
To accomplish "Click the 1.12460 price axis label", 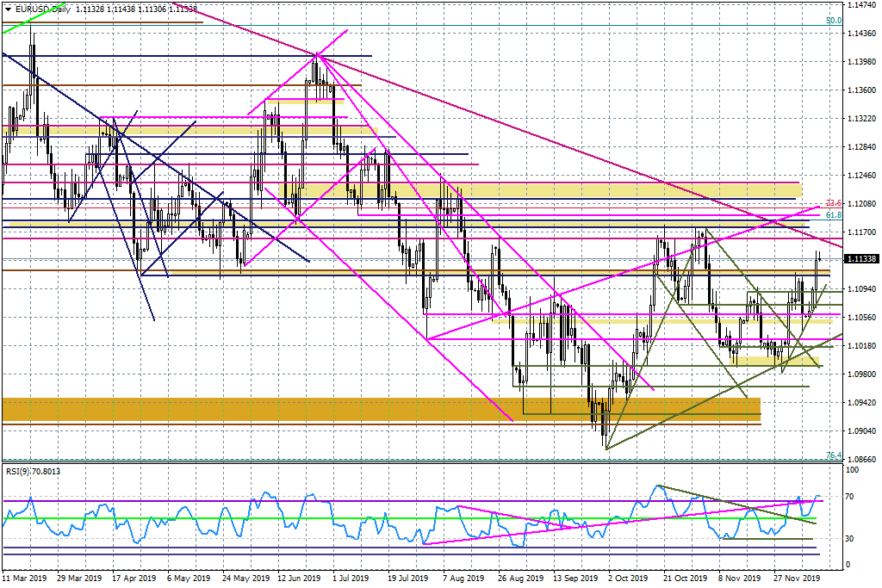I will point(861,176).
